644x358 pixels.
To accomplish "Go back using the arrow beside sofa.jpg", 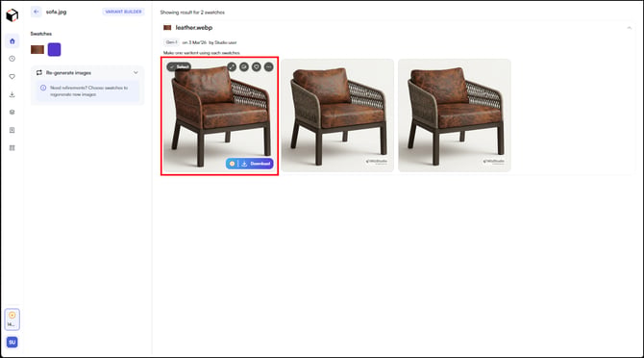I will point(37,12).
